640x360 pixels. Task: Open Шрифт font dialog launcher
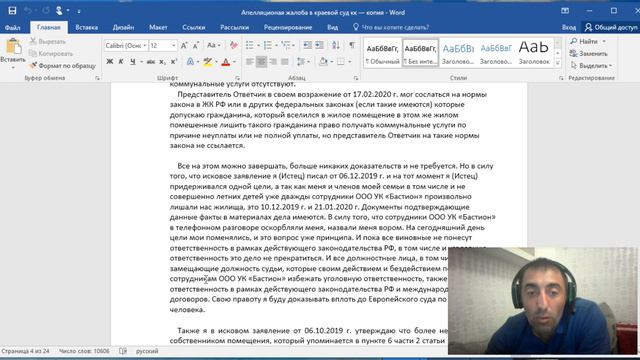[237, 78]
